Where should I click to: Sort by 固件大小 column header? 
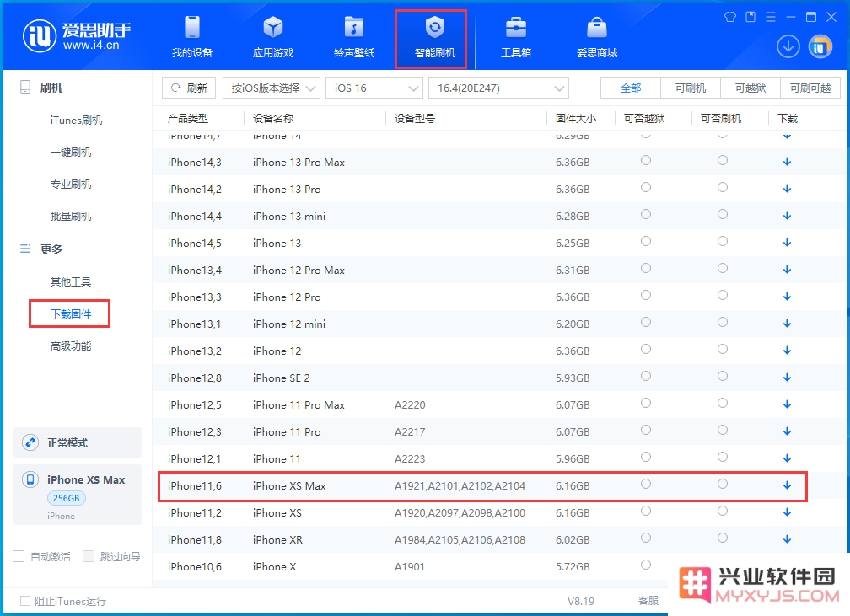(576, 118)
